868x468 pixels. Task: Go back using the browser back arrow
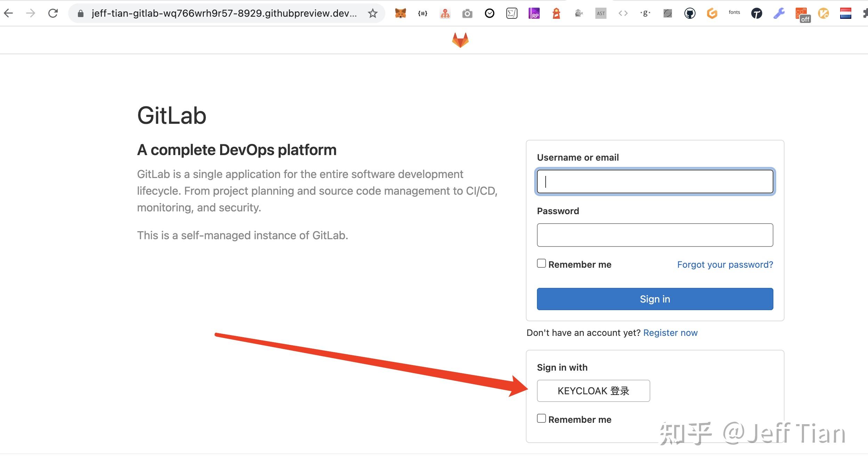(x=8, y=14)
